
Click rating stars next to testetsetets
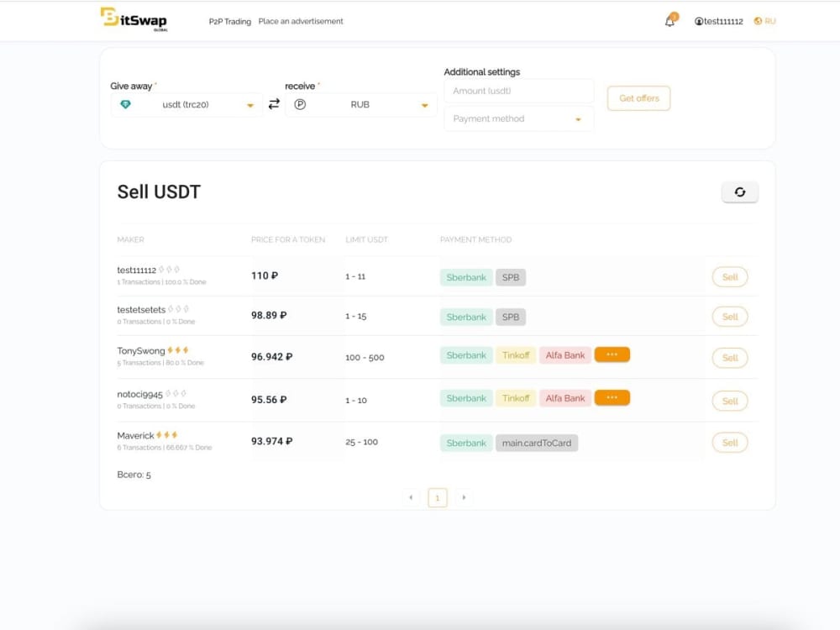coord(178,308)
